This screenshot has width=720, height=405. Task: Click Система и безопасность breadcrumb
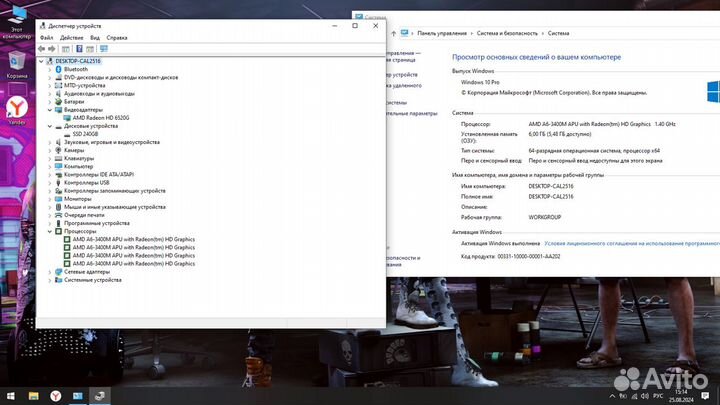click(x=507, y=34)
